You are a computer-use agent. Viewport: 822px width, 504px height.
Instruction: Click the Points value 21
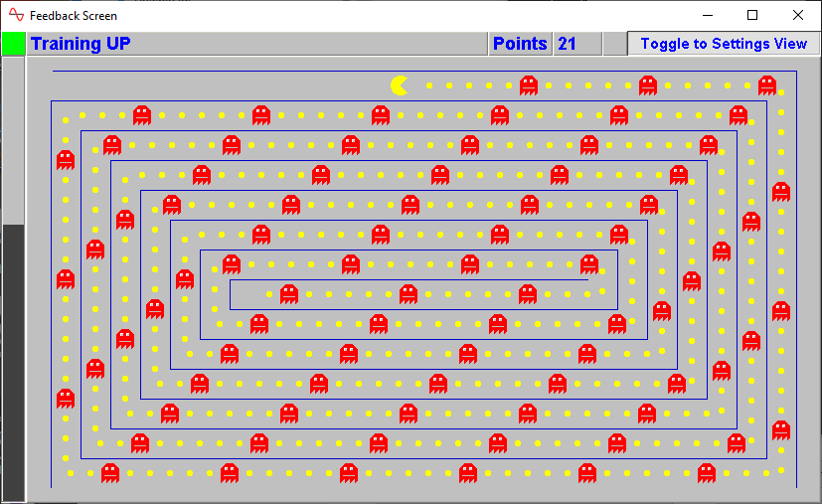tap(567, 44)
